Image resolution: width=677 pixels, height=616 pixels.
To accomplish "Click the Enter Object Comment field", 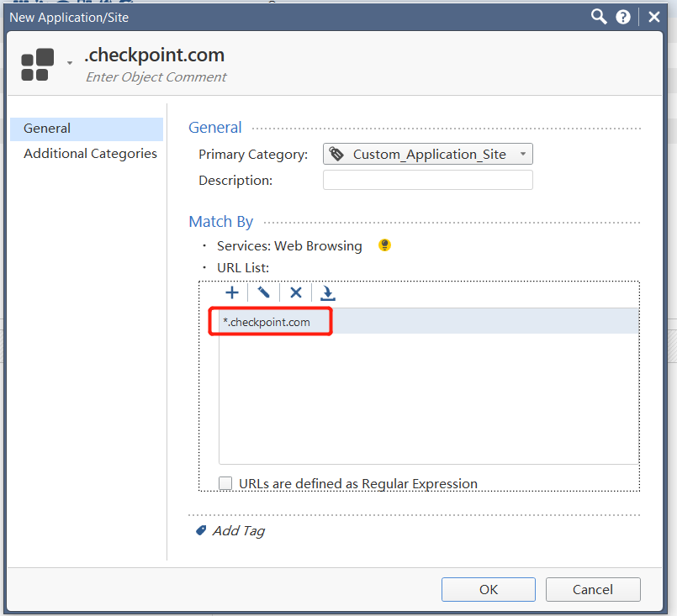I will click(156, 77).
